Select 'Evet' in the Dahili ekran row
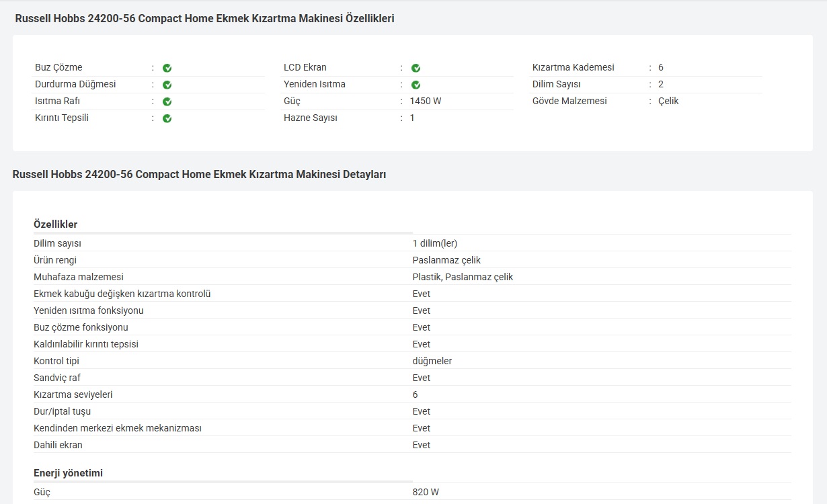The image size is (827, 504). 422,445
